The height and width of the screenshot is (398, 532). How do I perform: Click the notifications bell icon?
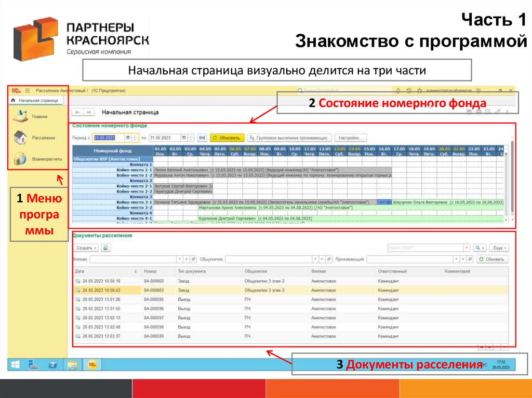pos(398,90)
